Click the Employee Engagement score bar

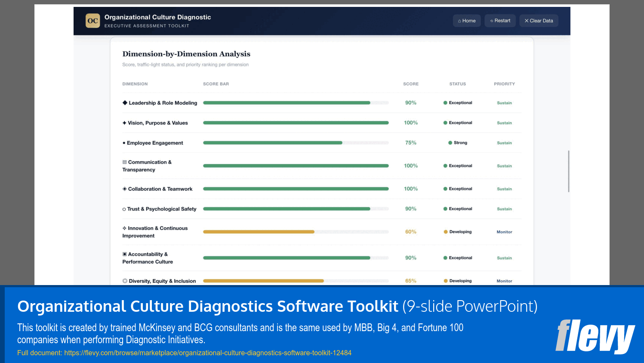(x=296, y=143)
